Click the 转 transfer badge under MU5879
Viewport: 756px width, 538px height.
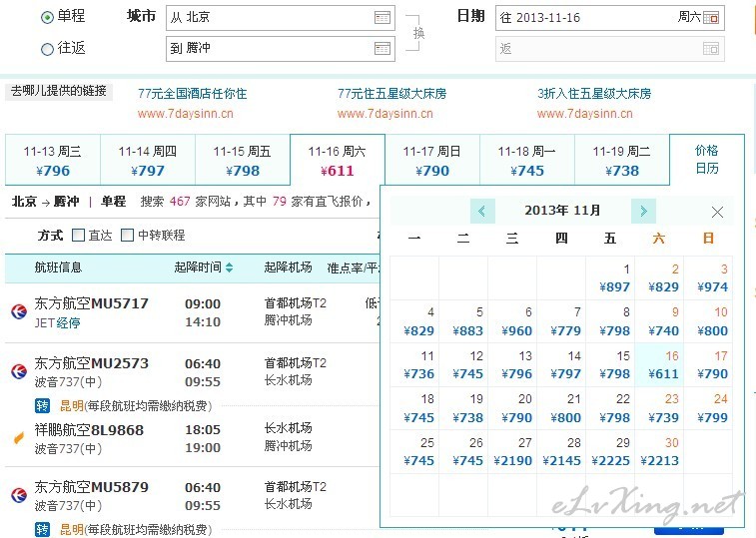(42, 529)
